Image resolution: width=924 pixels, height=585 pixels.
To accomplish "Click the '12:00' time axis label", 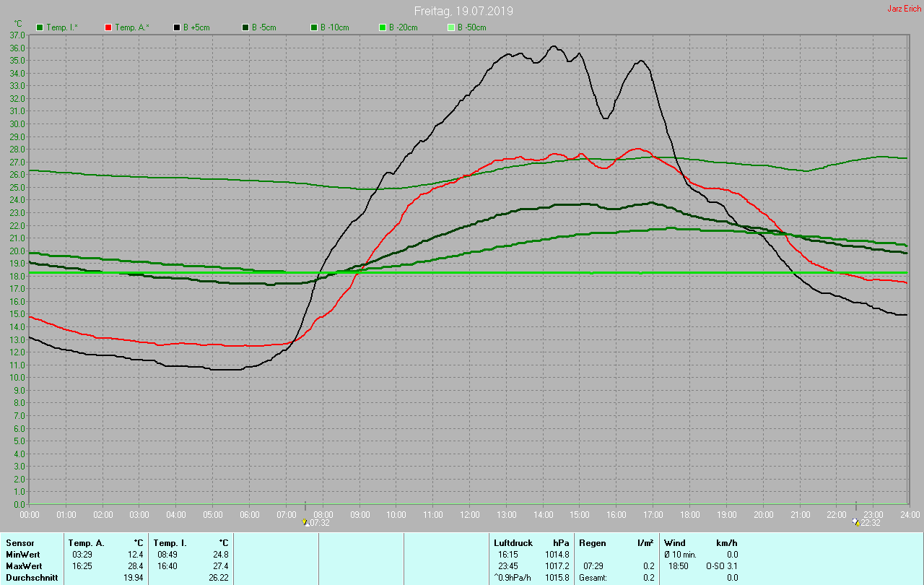I will pyautogui.click(x=470, y=514).
